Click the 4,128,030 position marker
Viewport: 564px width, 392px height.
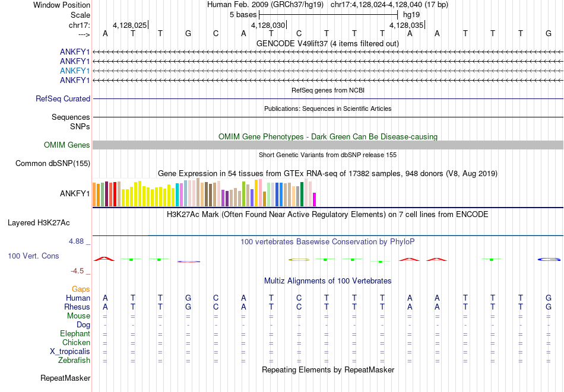[268, 25]
